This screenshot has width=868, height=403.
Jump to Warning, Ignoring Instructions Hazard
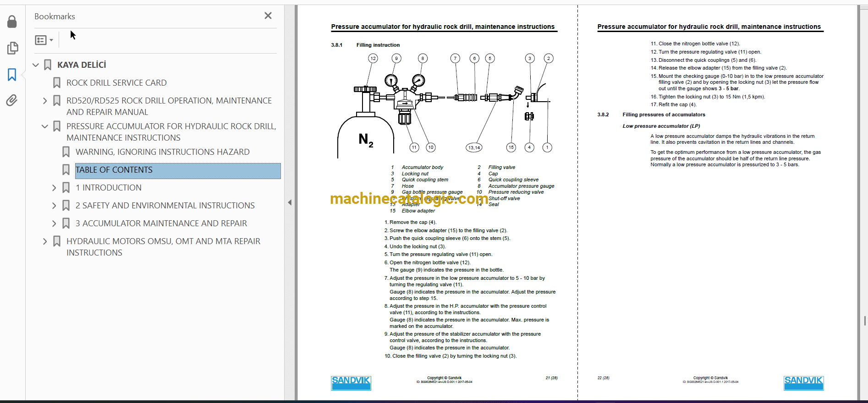tap(163, 152)
